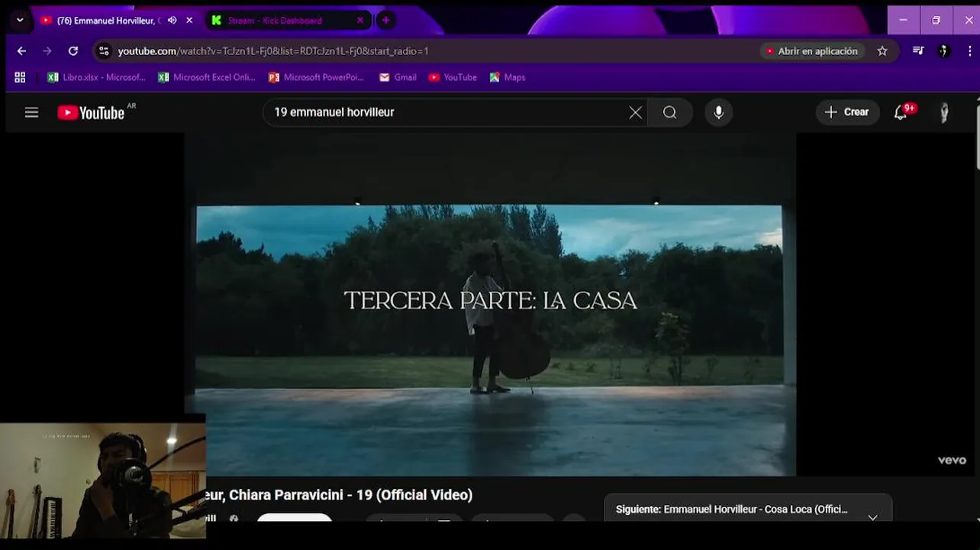Mute the YouTube tab audio icon

coord(172,21)
